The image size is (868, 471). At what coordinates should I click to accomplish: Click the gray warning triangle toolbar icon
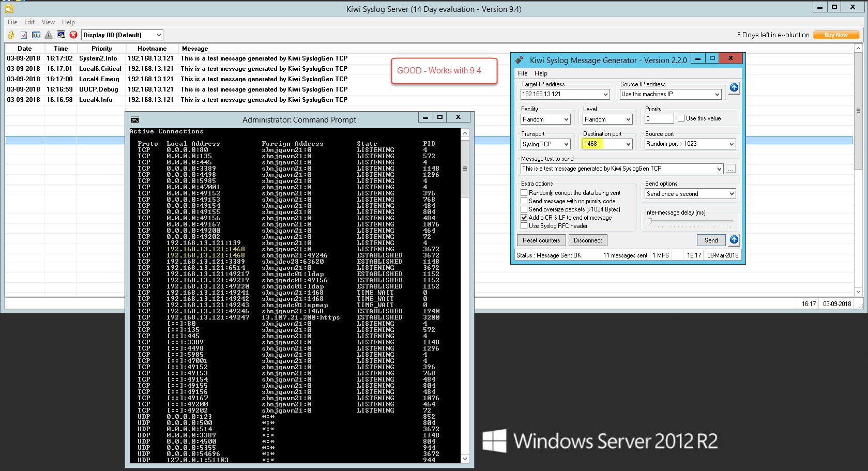pos(49,35)
